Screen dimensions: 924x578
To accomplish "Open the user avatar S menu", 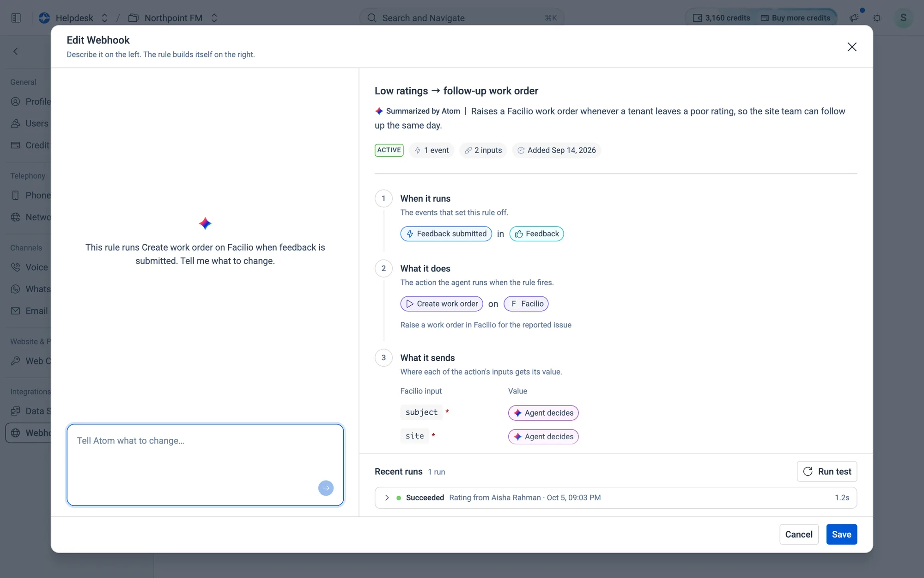I will click(x=903, y=18).
